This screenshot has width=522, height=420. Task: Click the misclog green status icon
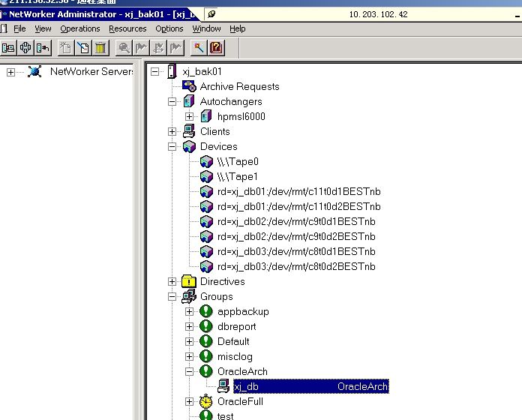pos(206,356)
